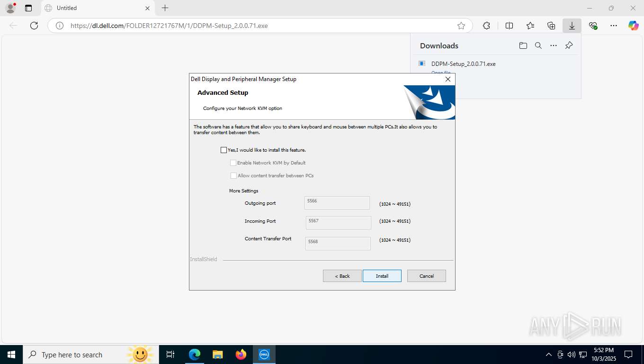Open the clock showing 5:52 PM
The width and height of the screenshot is (644, 364).
604,355
